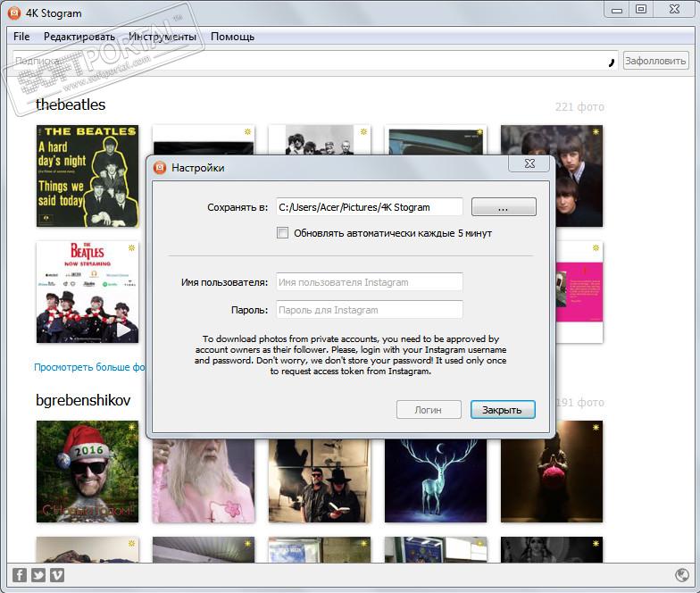Screen dimensions: 700x593
Task: Click the bgrebenshikov account heading
Action: tap(83, 400)
